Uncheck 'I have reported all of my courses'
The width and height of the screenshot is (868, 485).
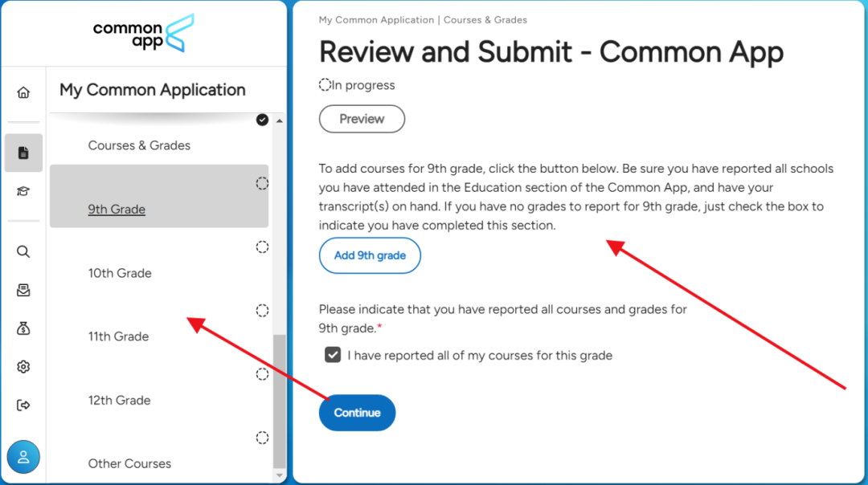click(x=333, y=355)
